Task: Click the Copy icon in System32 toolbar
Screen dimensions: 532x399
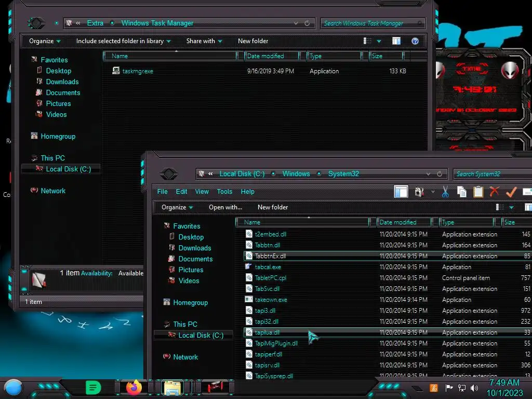Action: click(461, 192)
